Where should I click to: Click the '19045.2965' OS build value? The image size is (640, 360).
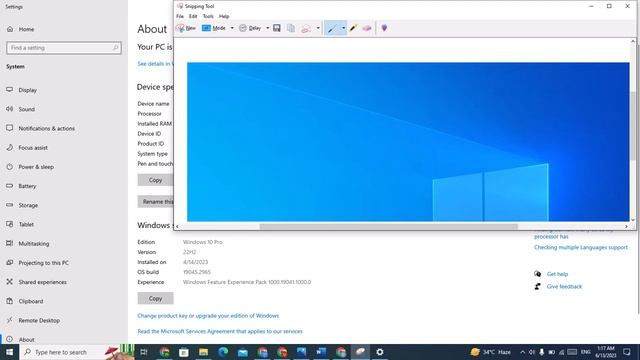197,272
